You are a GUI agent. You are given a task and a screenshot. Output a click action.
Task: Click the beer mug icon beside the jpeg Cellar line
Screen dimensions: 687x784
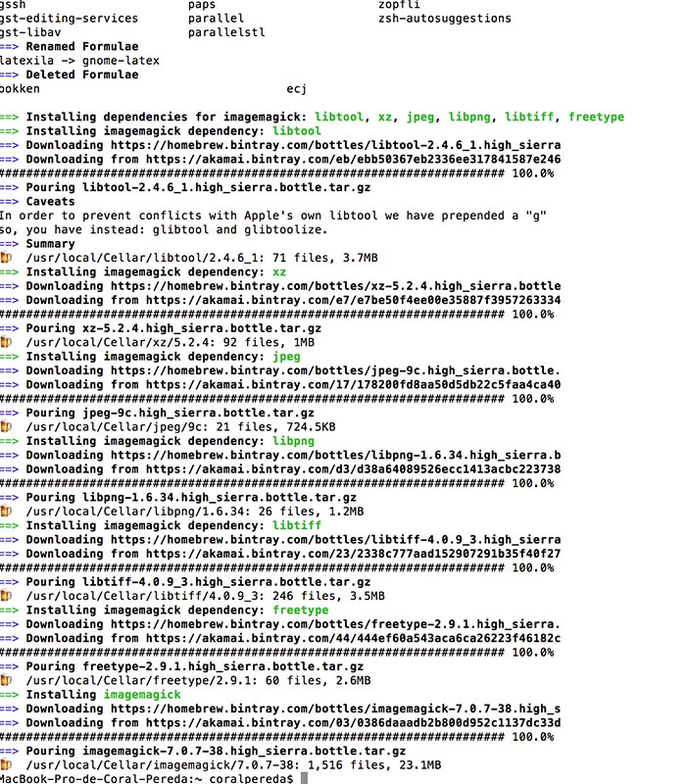6,426
